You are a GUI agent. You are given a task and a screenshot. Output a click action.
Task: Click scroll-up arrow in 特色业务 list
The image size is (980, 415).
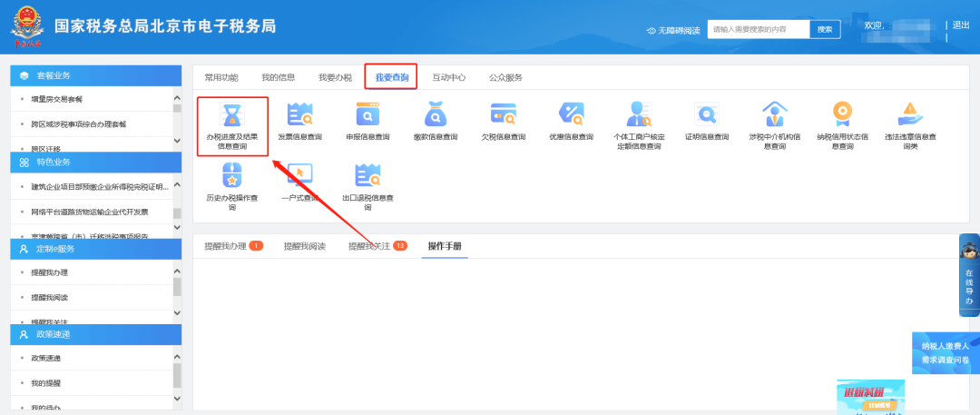click(176, 184)
